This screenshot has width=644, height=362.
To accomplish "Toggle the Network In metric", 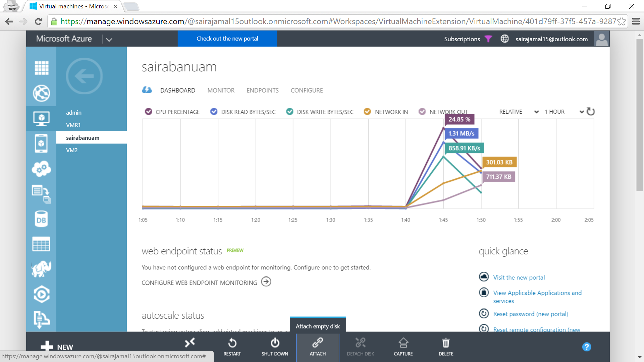I will pyautogui.click(x=367, y=112).
